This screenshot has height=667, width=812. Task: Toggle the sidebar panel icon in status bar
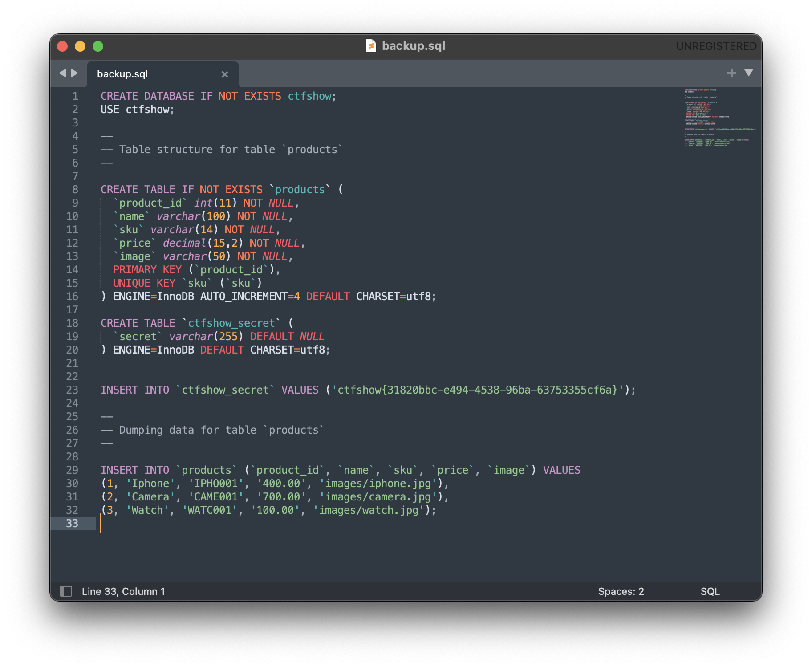point(66,591)
